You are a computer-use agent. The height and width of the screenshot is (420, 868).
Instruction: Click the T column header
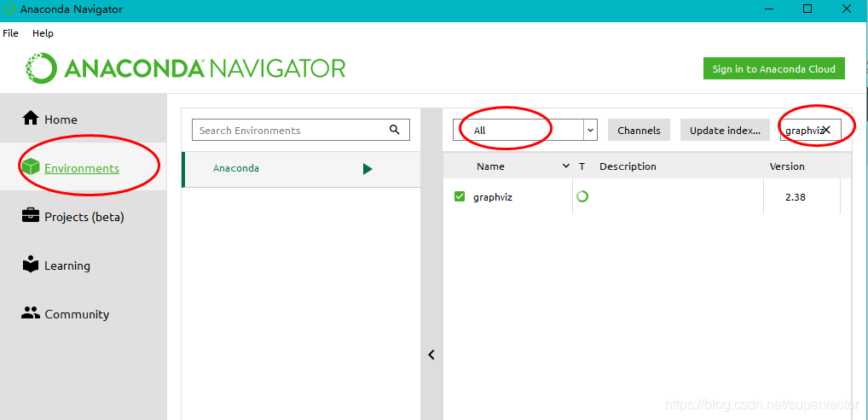[582, 166]
